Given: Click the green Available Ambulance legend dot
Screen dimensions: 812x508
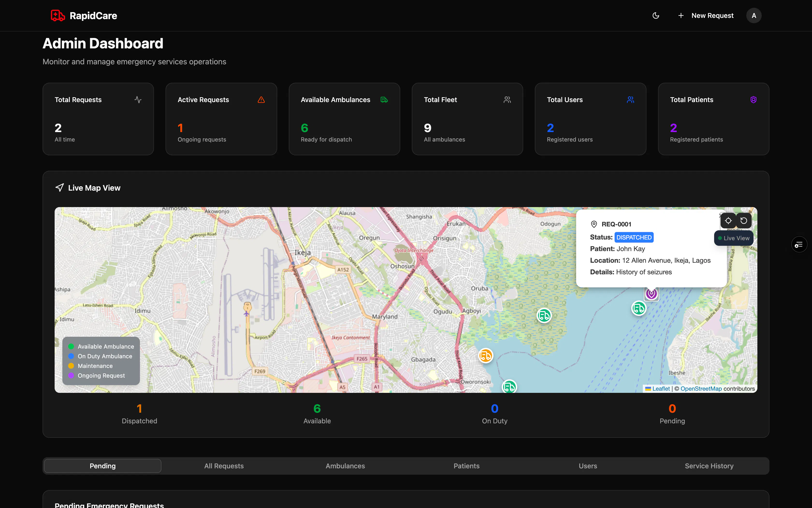Looking at the screenshot, I should [x=71, y=346].
